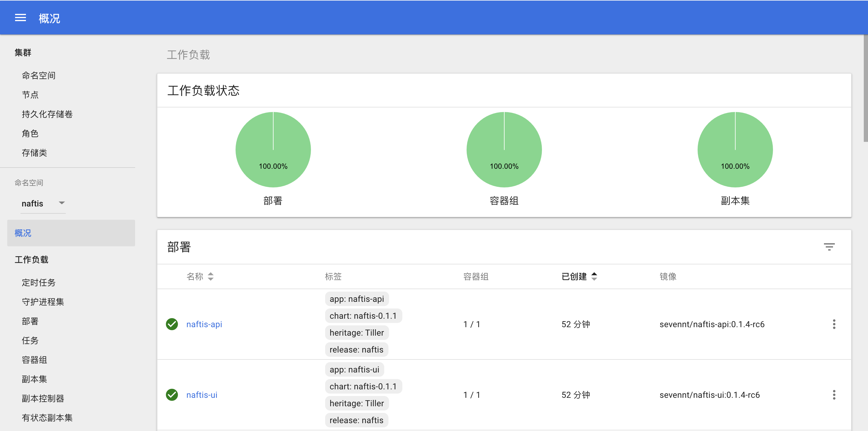
Task: Toggle sort order on 已创建 column
Action: (x=594, y=276)
